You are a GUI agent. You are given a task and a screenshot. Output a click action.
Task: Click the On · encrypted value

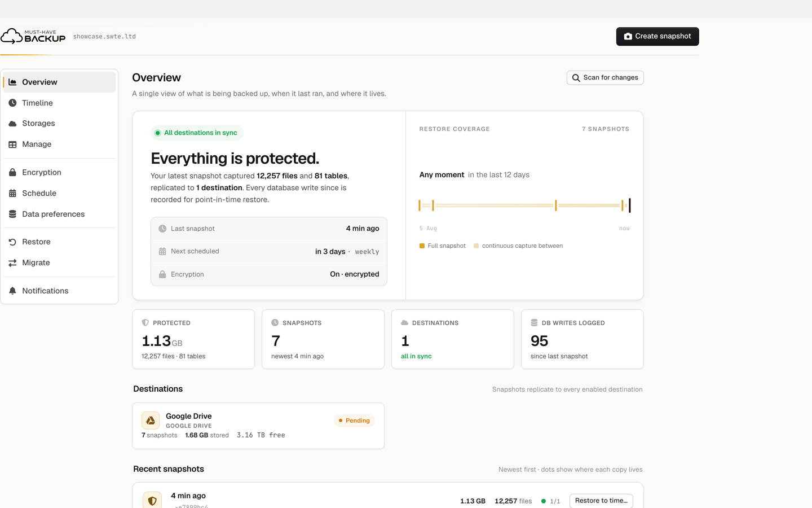pos(355,274)
